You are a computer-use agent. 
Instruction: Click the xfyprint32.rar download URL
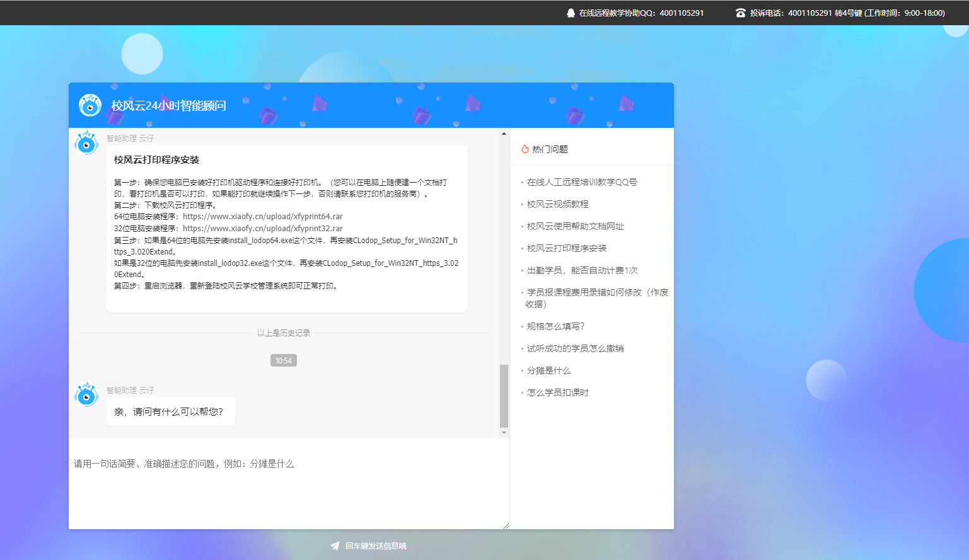pyautogui.click(x=263, y=228)
